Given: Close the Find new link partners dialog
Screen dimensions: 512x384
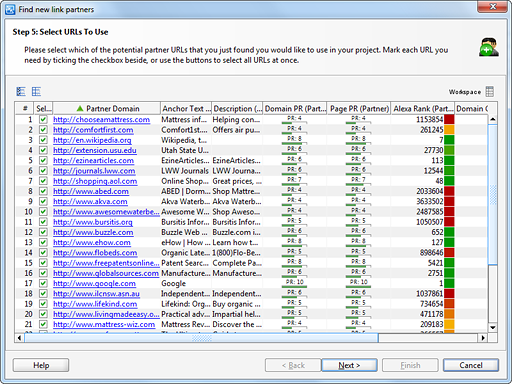Looking at the screenshot, I should pyautogui.click(x=493, y=7).
